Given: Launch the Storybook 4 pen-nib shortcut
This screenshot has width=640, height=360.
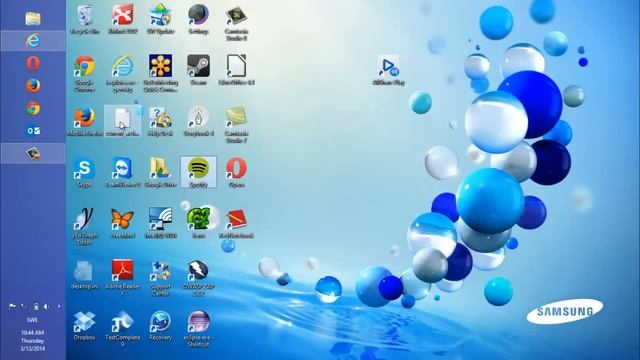Looking at the screenshot, I should [198, 121].
